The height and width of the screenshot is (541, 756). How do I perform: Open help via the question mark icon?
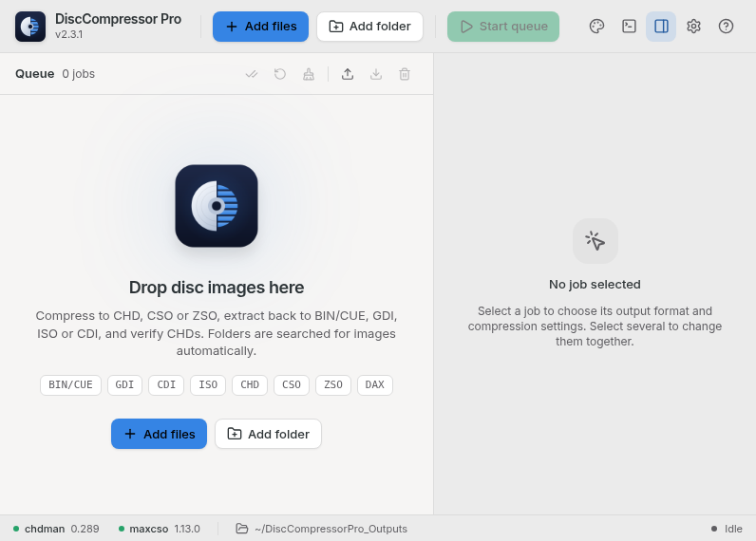[726, 27]
